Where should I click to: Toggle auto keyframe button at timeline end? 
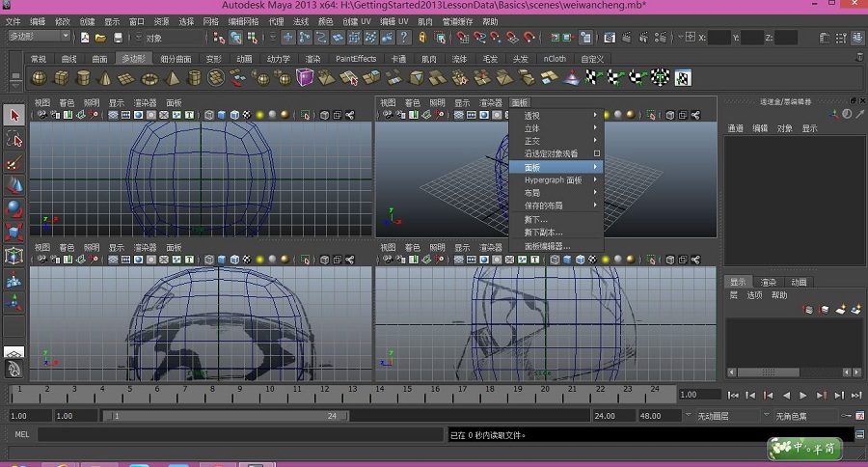click(860, 416)
